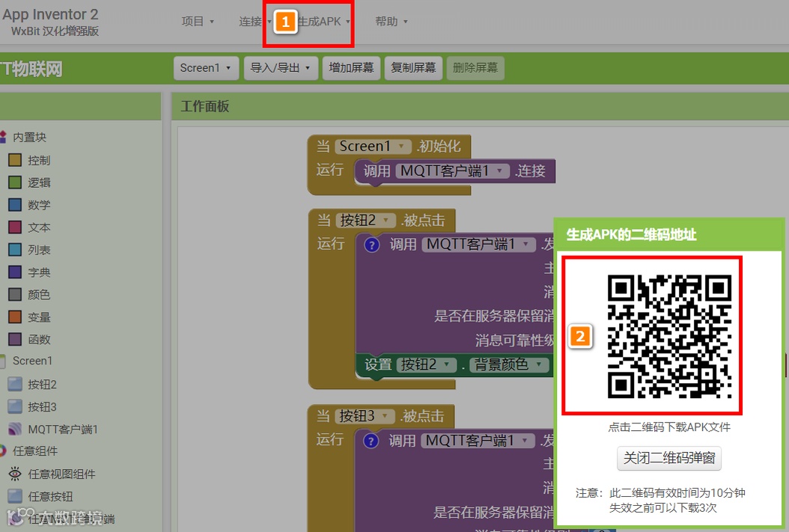
Task: Click QR code to download APK file
Action: coord(669,336)
